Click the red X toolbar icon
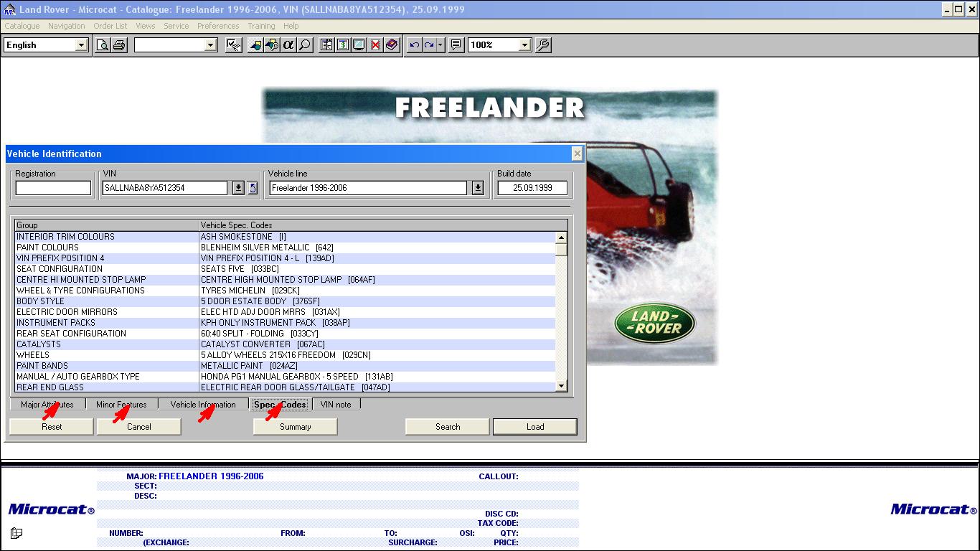980x551 pixels. pos(375,45)
